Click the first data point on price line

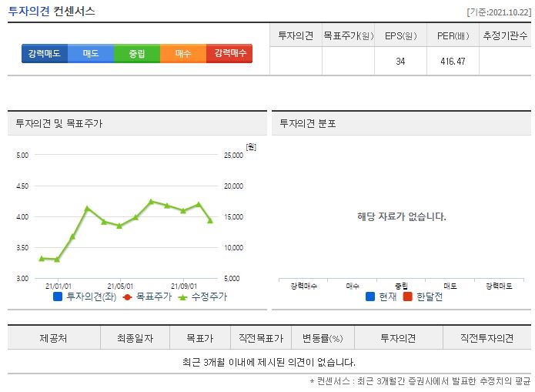click(42, 259)
